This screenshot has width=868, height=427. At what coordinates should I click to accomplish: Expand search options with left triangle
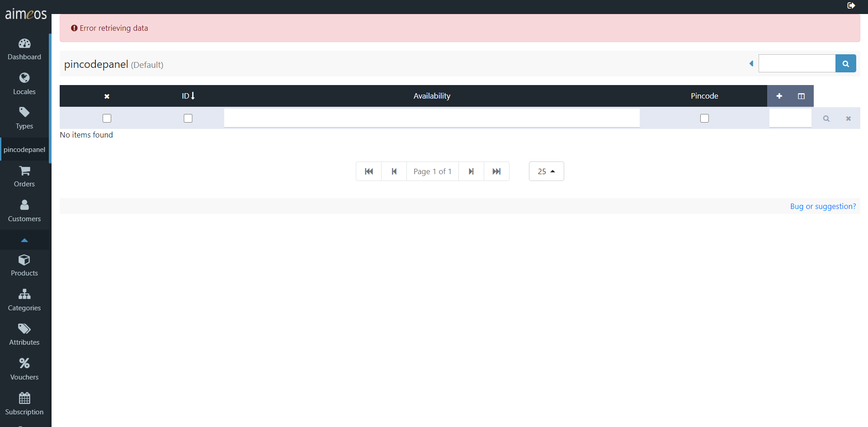[751, 64]
